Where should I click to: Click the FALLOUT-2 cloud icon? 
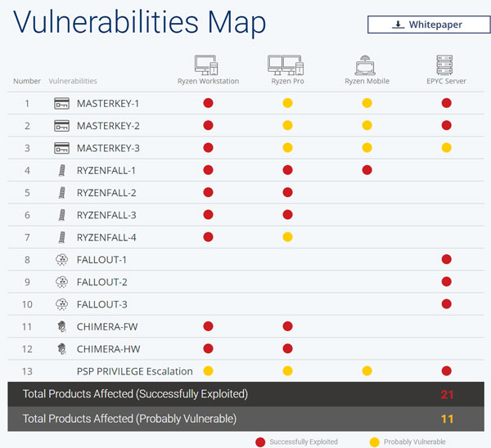click(x=61, y=282)
